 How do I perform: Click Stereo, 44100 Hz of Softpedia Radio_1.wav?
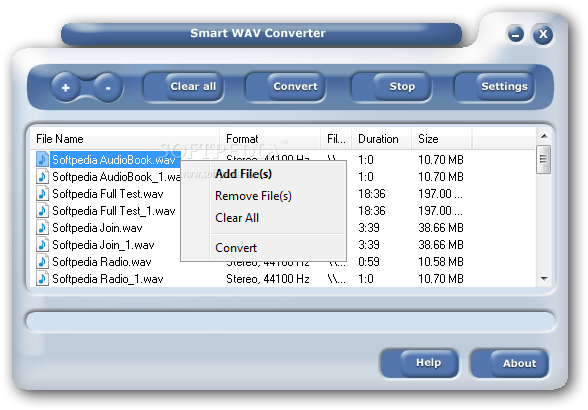click(x=268, y=279)
